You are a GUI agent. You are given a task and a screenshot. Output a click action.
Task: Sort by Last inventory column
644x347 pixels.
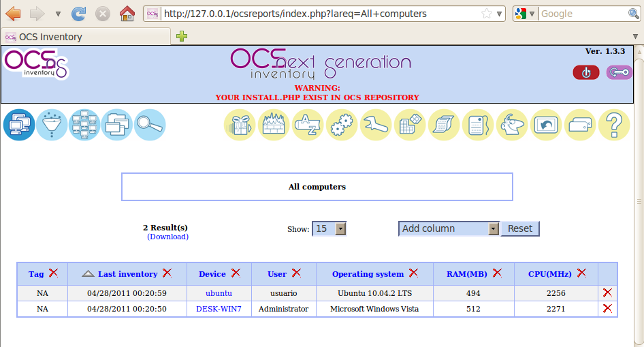(128, 274)
